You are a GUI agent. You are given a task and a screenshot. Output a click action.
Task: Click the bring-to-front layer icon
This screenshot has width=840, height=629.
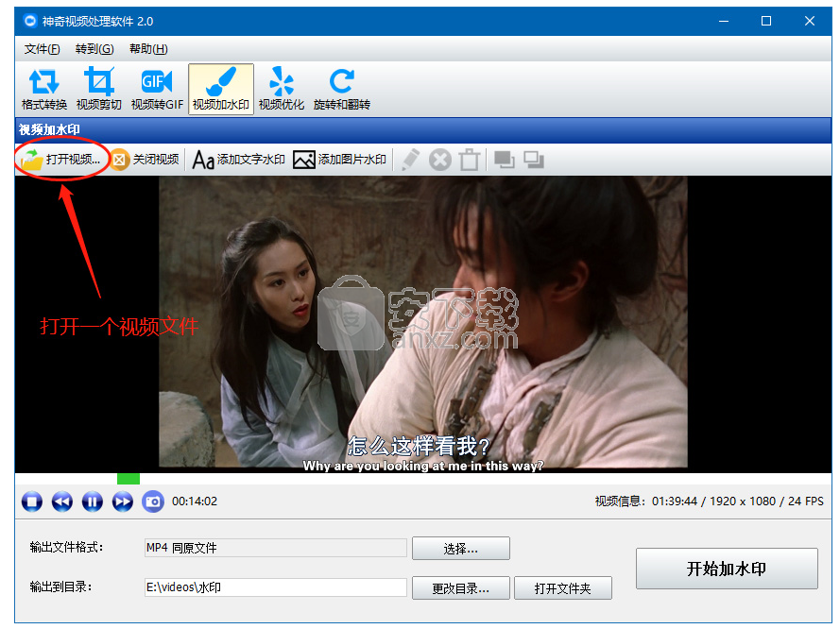pos(505,160)
